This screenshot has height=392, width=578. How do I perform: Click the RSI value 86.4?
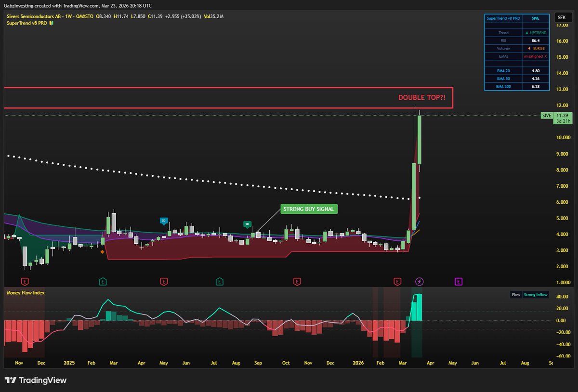(x=536, y=41)
